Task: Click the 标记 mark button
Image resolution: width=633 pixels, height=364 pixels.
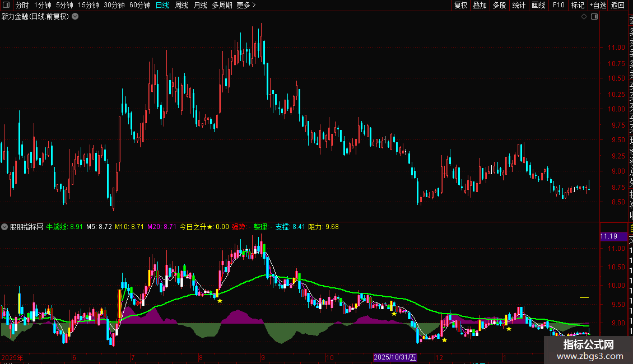Action: 578,5
